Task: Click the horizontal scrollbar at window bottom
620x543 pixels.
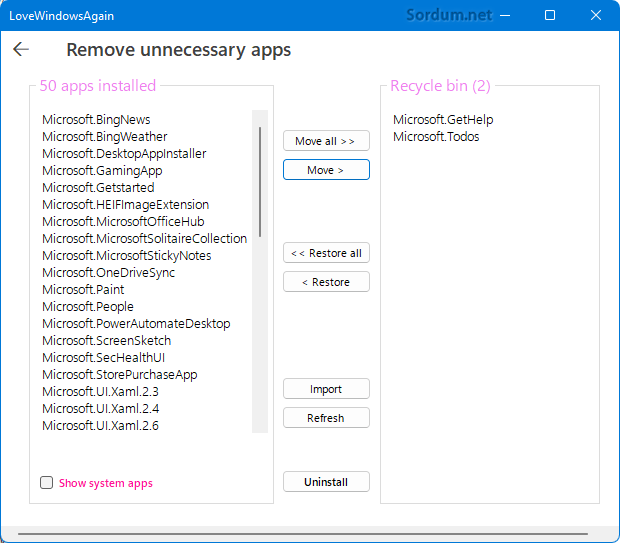Action: [302, 534]
